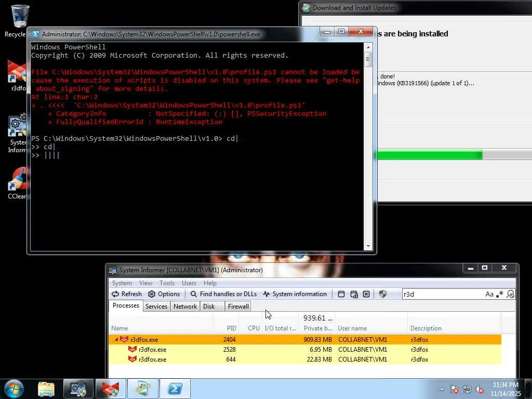Sort by the Name column header
The image size is (532, 399).
coord(161,324)
